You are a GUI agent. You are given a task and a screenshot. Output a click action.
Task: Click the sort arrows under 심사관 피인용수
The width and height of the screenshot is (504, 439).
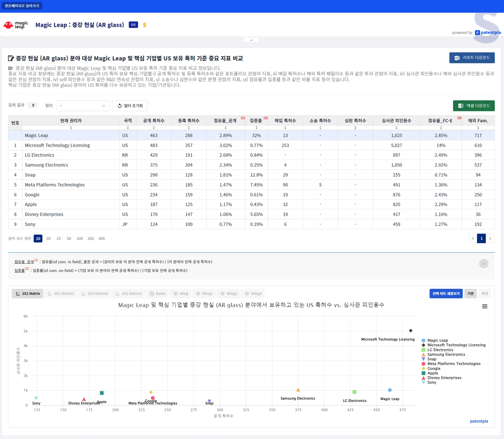click(x=396, y=128)
